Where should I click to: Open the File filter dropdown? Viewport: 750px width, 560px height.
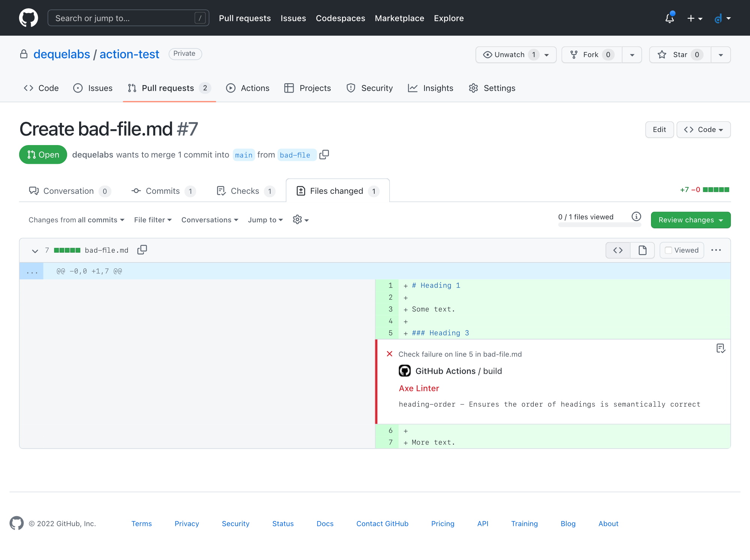pyautogui.click(x=152, y=220)
